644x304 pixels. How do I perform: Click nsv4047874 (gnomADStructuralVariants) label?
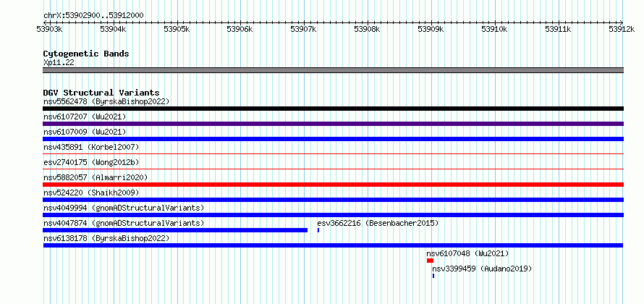tap(124, 223)
